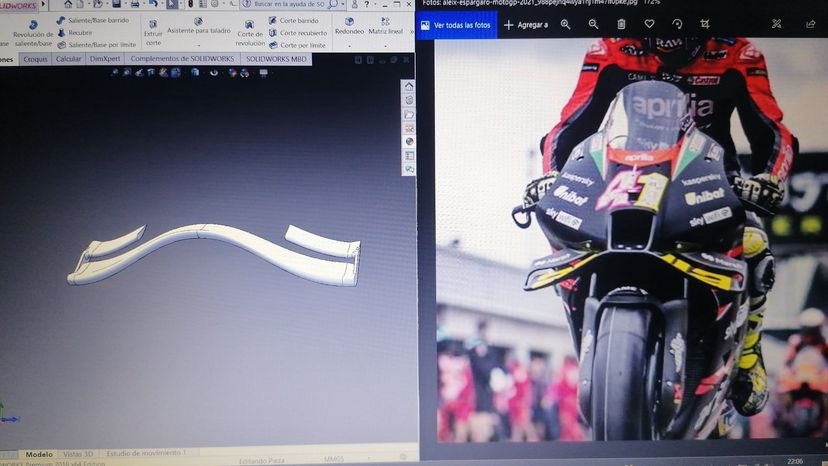Viewport: 828px width, 466px height.
Task: Open Edit Appearance color sphere in heads-up toolbar
Action: [x=232, y=72]
